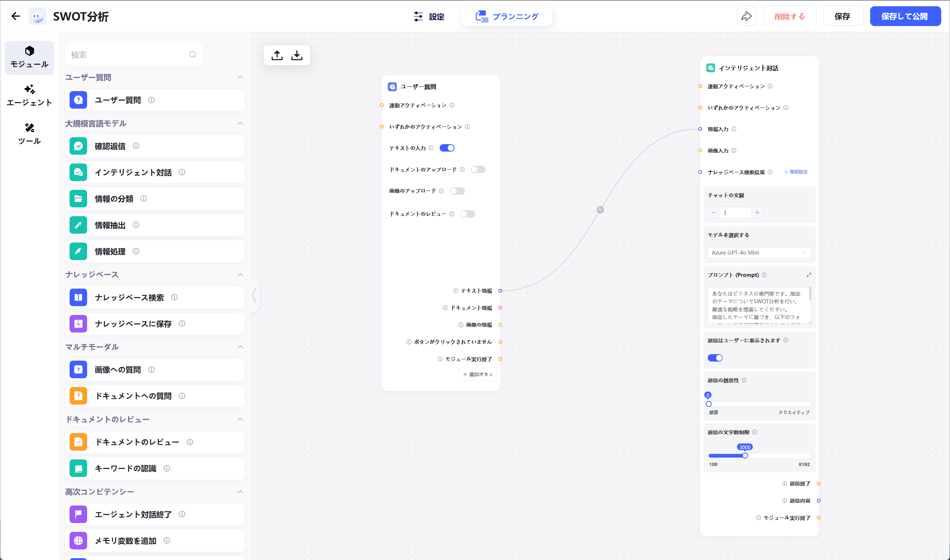The height and width of the screenshot is (560, 950).
Task: Enable the ドキュメントのアップロード toggle
Action: click(x=478, y=169)
